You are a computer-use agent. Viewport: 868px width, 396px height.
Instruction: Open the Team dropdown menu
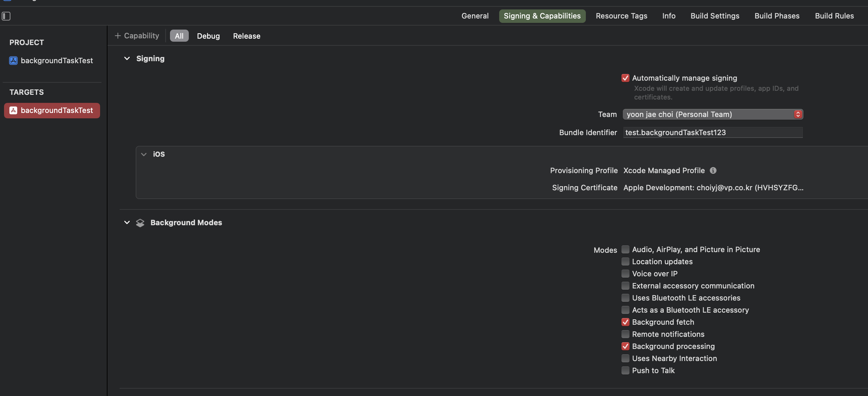(x=708, y=114)
